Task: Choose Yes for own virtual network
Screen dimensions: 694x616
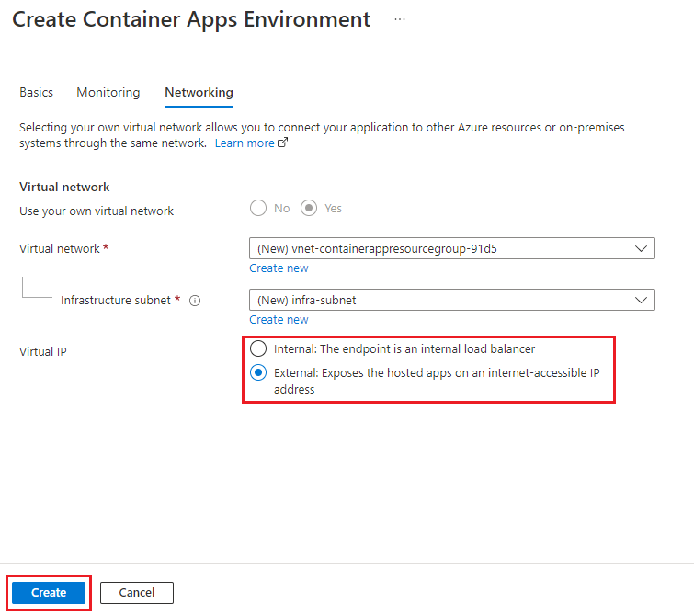Action: pos(310,209)
